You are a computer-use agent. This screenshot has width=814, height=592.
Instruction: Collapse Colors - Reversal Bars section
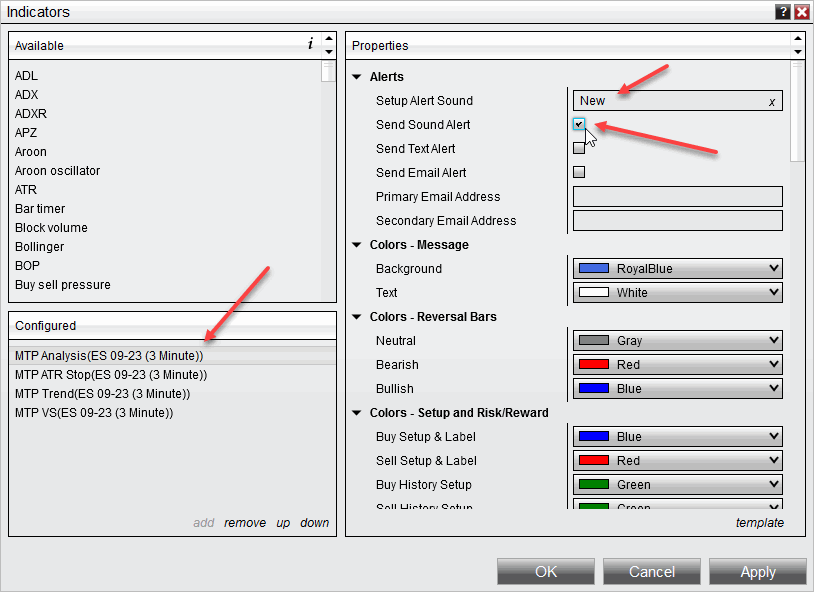358,317
